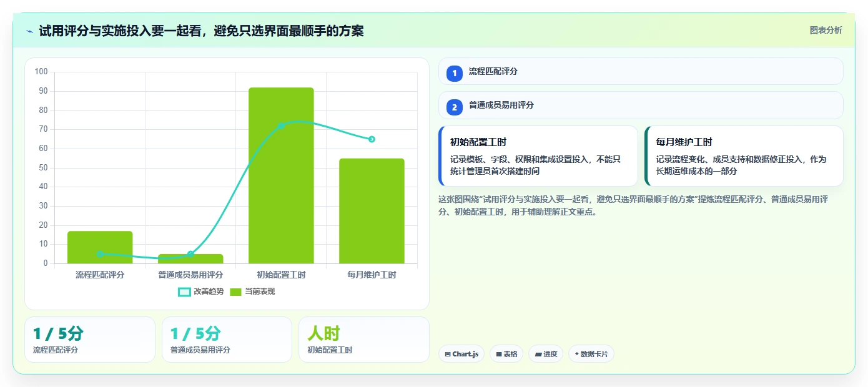The width and height of the screenshot is (868, 387).
Task: Click the number 1 badge icon
Action: pyautogui.click(x=455, y=73)
